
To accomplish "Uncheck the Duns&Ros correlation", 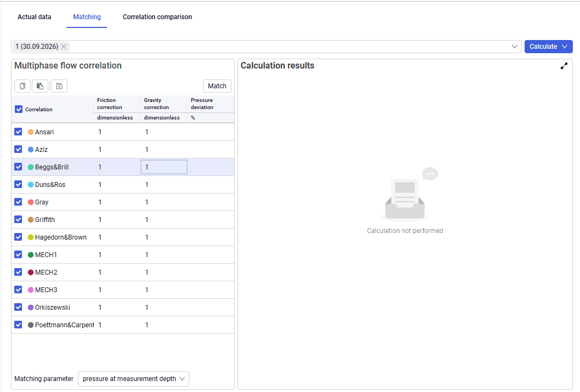I will pos(18,184).
